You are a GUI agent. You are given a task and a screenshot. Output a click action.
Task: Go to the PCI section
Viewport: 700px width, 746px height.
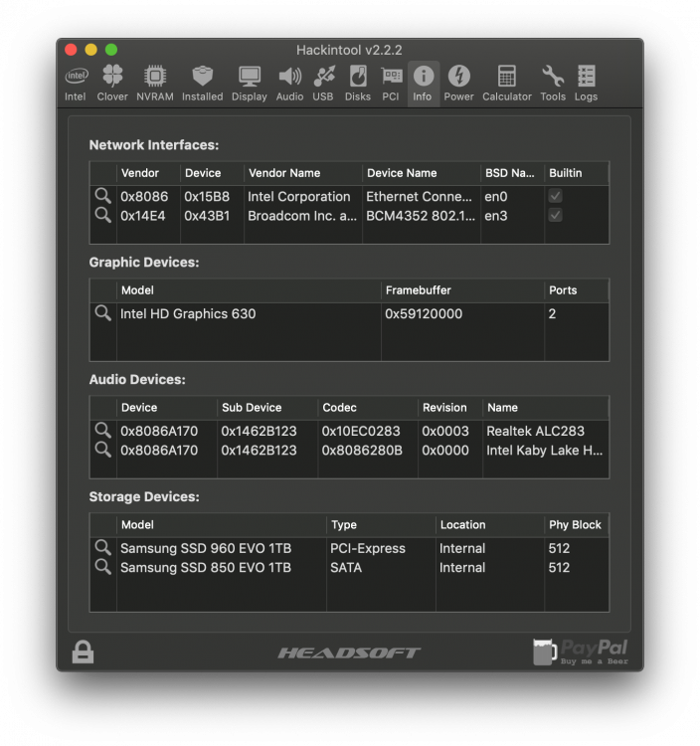coord(391,84)
